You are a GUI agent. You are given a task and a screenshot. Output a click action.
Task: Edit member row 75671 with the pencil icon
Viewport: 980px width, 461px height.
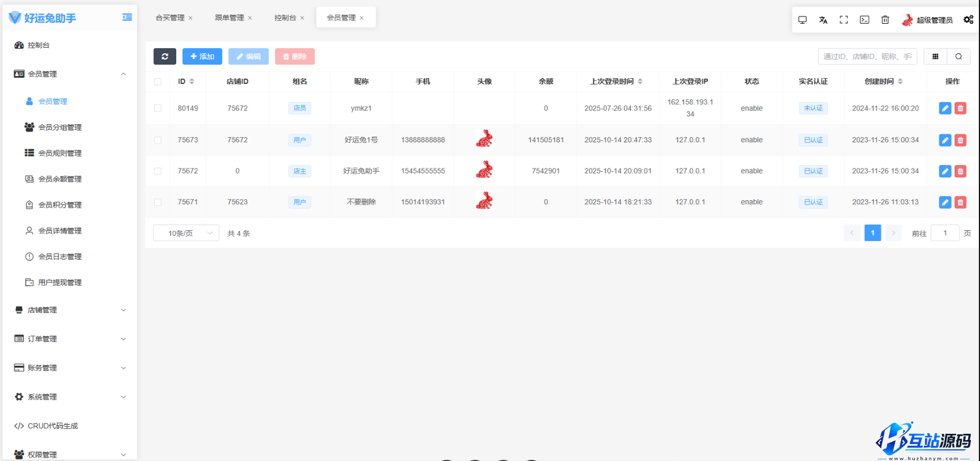point(945,202)
